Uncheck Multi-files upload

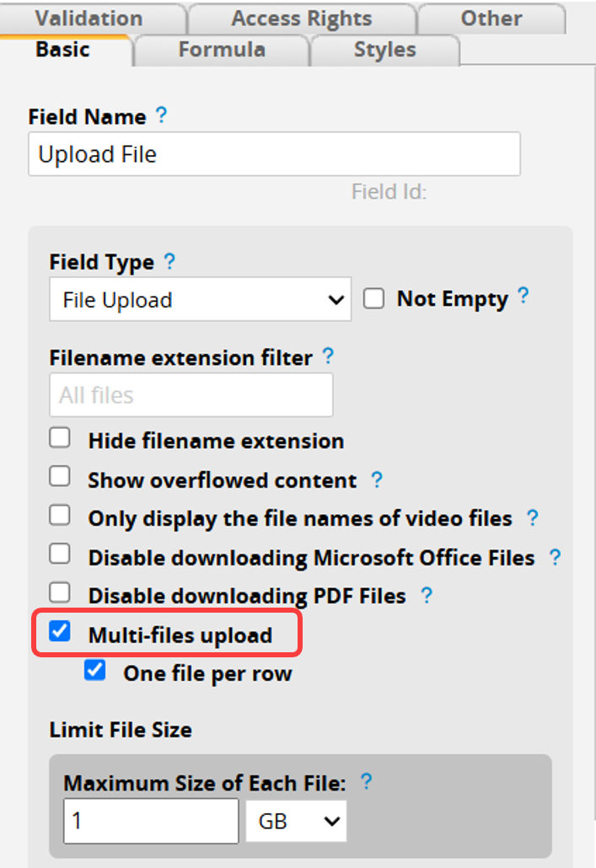[60, 631]
